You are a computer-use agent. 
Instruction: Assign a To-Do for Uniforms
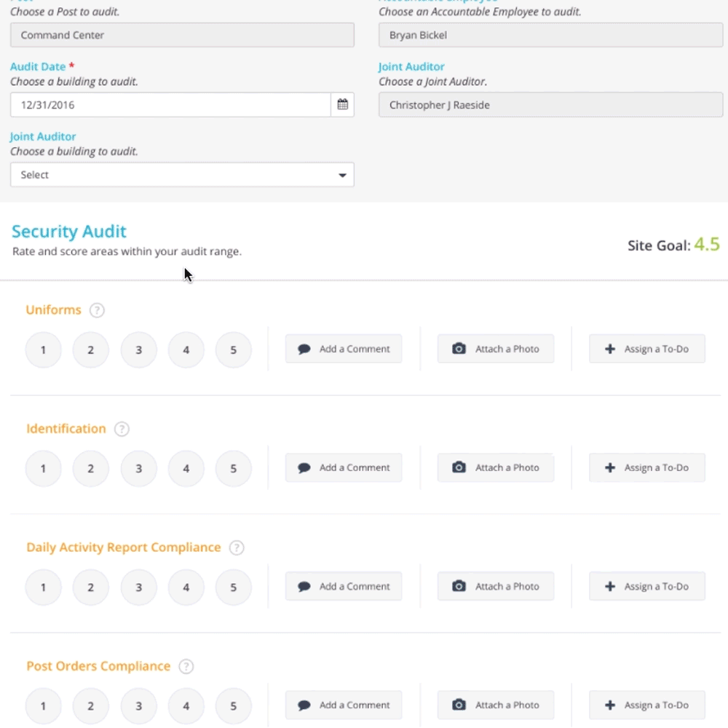[647, 349]
